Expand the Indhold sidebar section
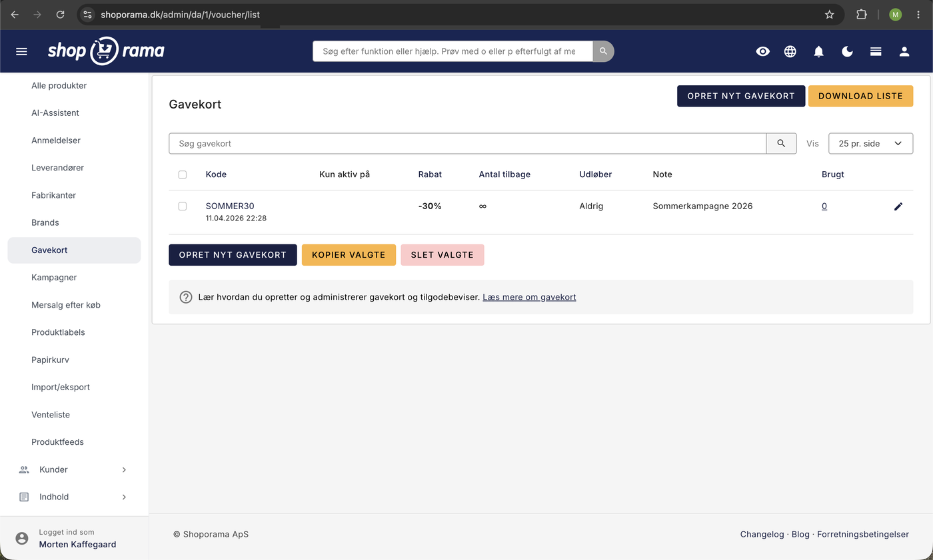The height and width of the screenshot is (560, 933). tap(74, 497)
